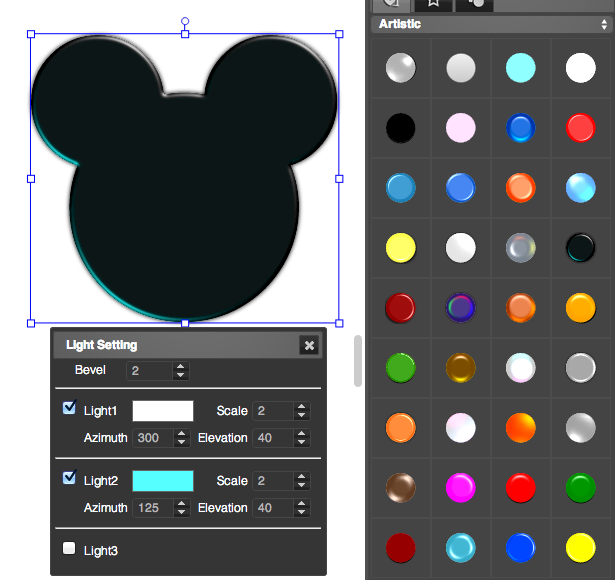This screenshot has width=615, height=580.
Task: Choose the translucent gray glass style
Action: 520,248
